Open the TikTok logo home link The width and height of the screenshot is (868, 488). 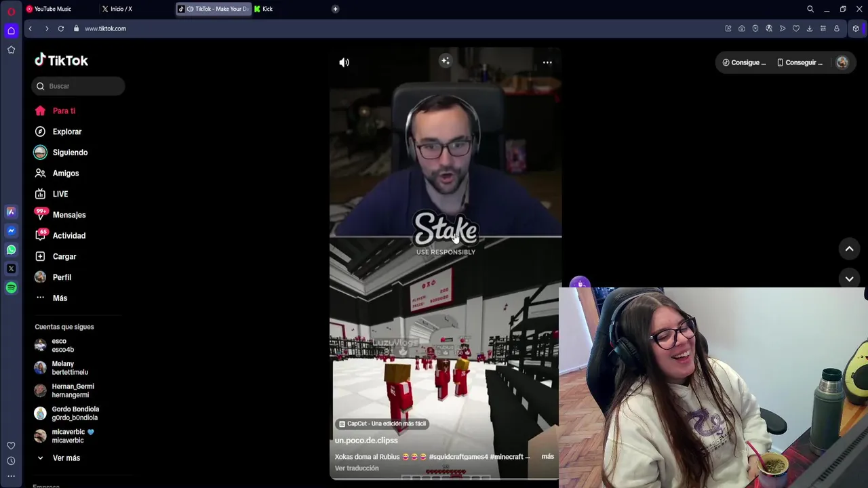[x=61, y=60]
